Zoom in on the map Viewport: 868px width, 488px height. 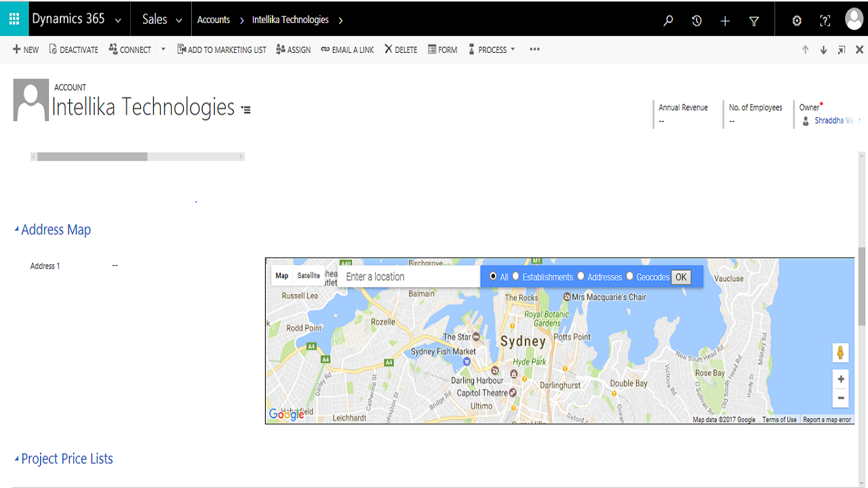pyautogui.click(x=841, y=379)
